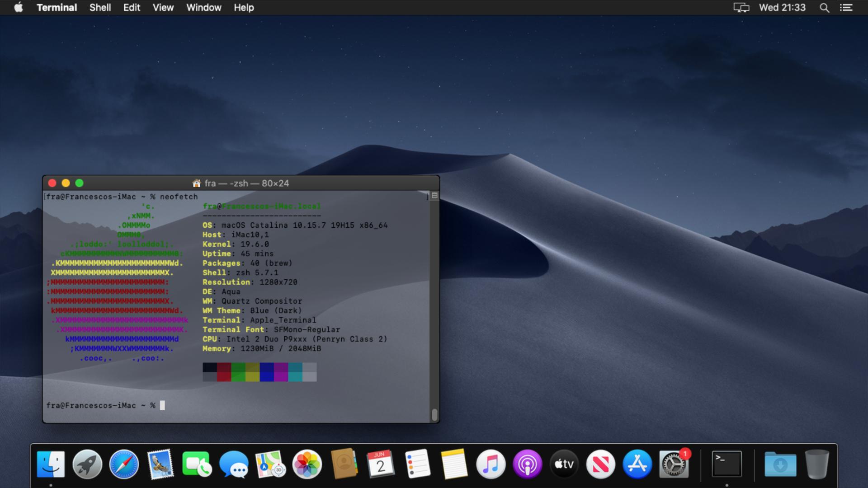Viewport: 868px width, 488px height.
Task: Click the terminal split pane button
Action: [x=434, y=196]
